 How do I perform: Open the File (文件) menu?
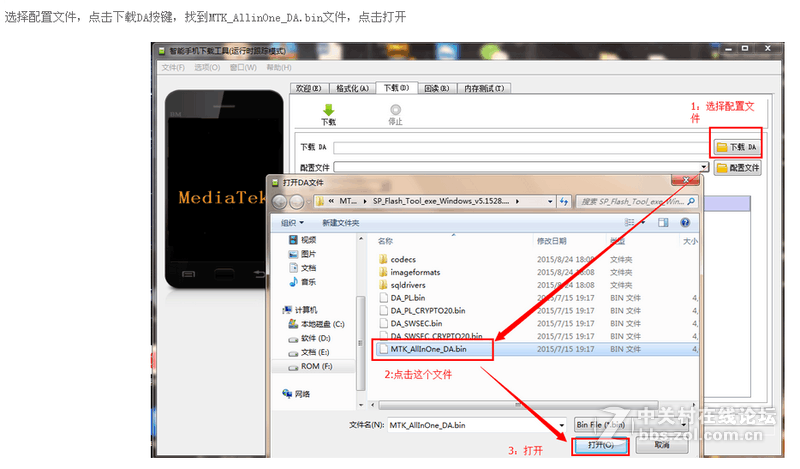click(173, 67)
